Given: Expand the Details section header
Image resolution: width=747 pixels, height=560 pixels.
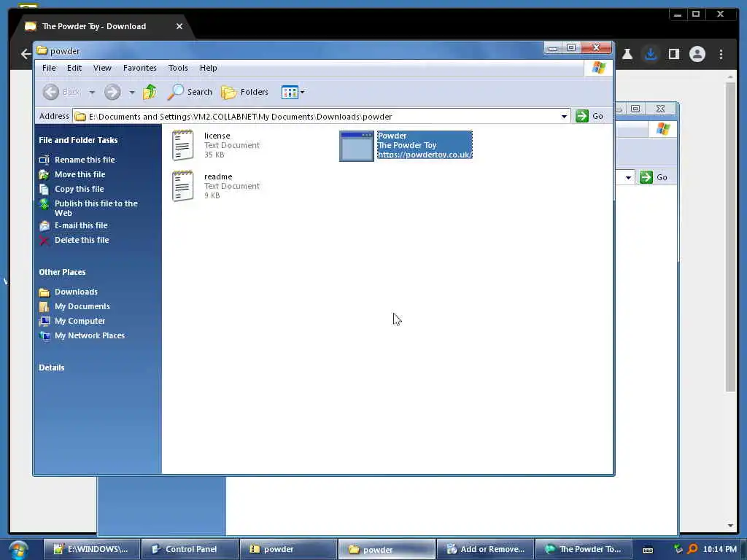Looking at the screenshot, I should tap(52, 367).
